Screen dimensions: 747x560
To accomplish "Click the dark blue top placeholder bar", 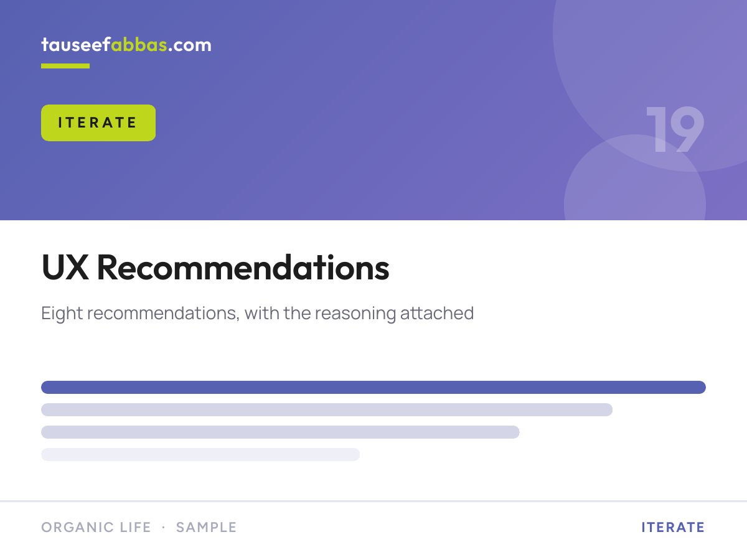I will click(x=374, y=387).
